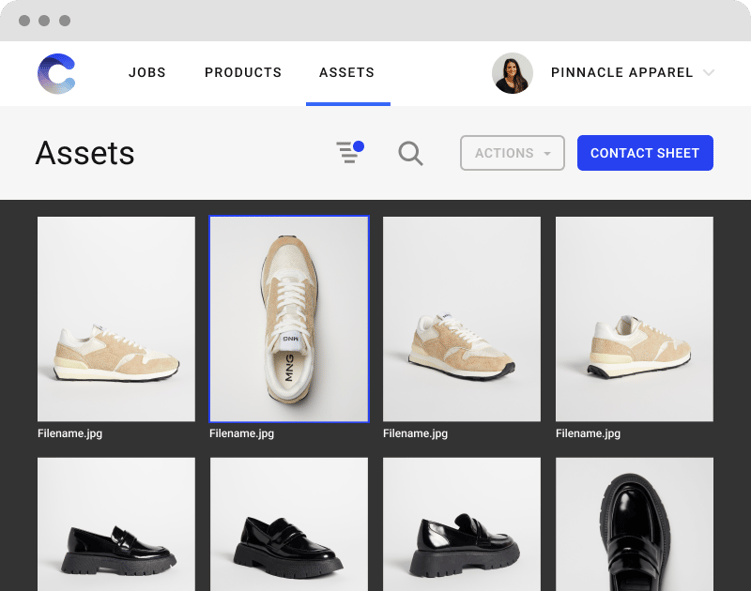
Task: Select the front-angle black loafer thumbnail
Action: pyautogui.click(x=289, y=524)
